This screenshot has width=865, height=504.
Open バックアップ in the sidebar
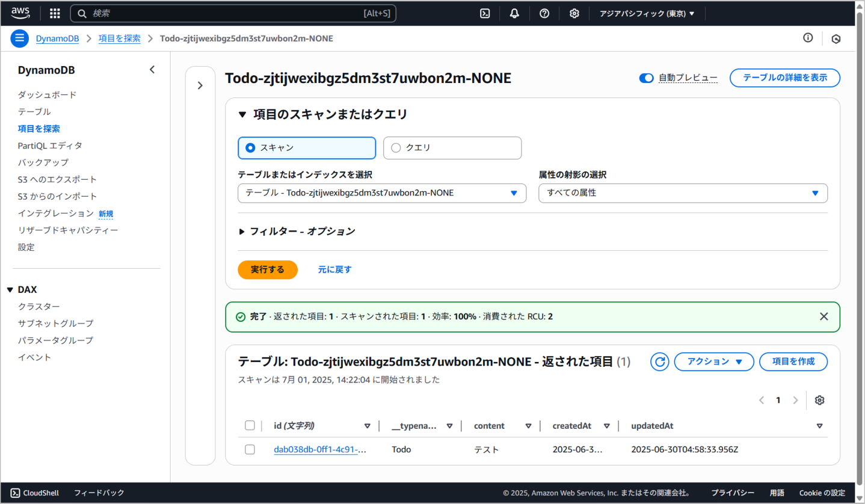(x=43, y=162)
